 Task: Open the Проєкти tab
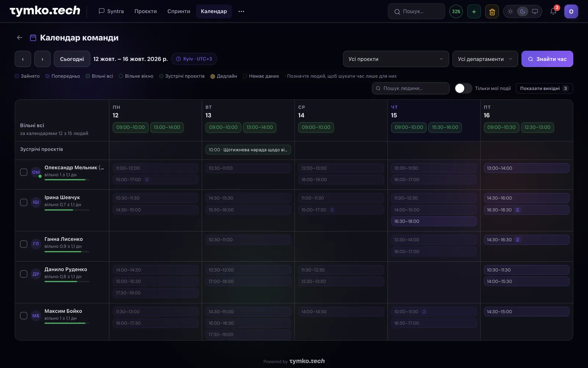tap(146, 11)
